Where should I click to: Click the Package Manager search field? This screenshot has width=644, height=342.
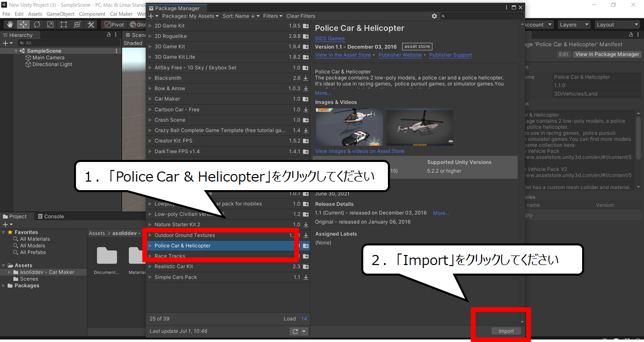pyautogui.click(x=482, y=16)
